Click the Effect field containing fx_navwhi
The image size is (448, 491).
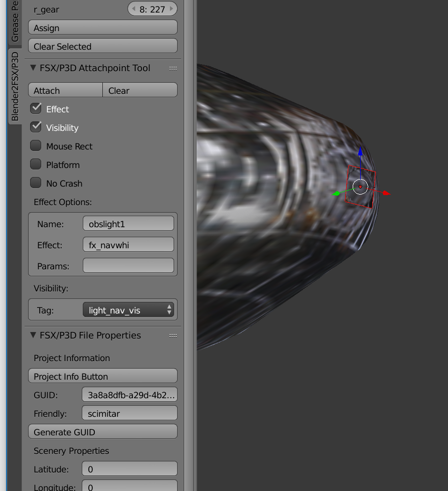coord(128,245)
